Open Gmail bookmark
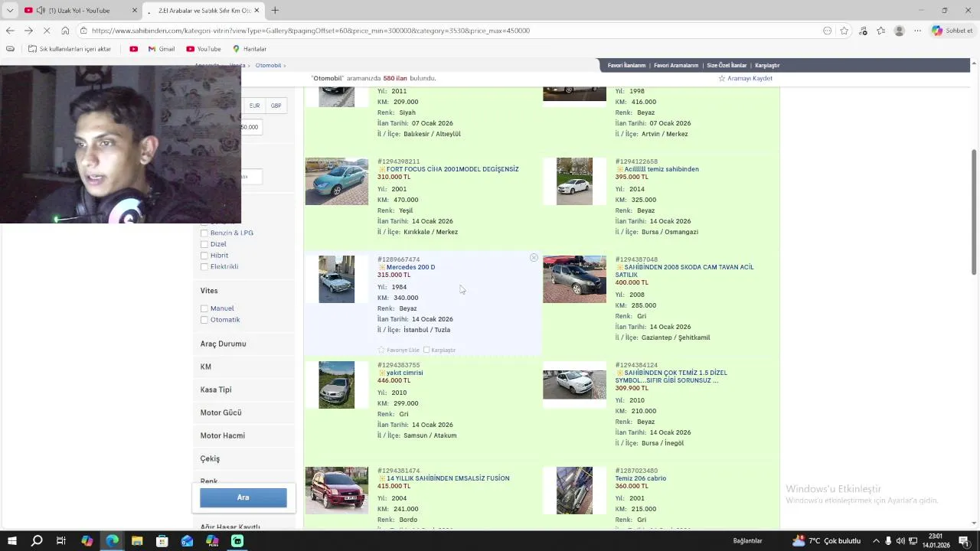This screenshot has width=980, height=551. coord(162,49)
